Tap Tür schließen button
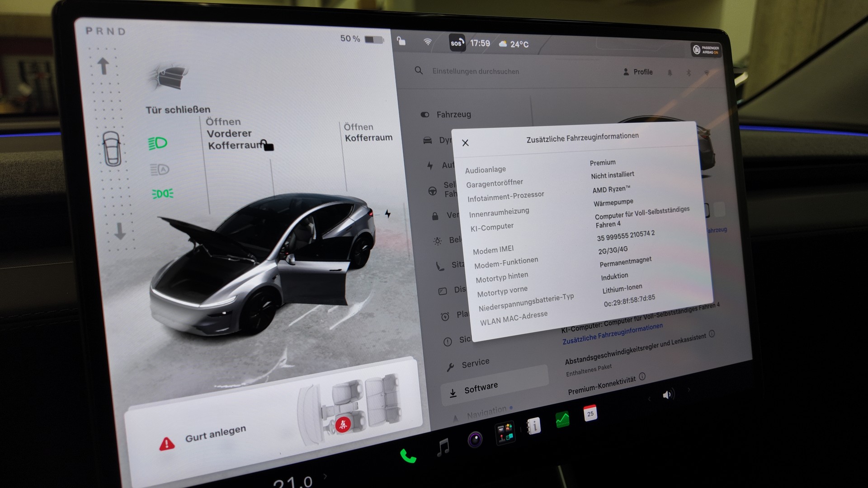Viewport: 868px width, 488px height. 178,110
